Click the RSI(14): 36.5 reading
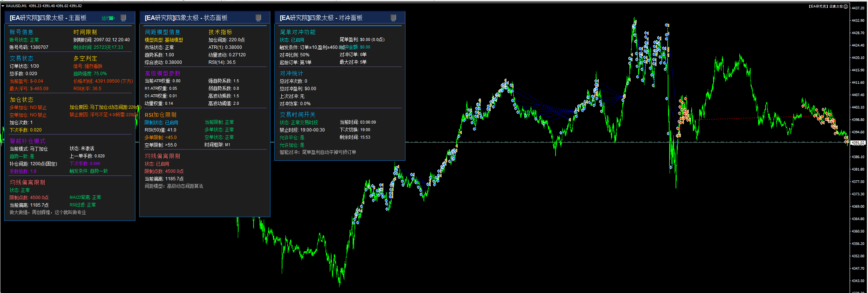 pyautogui.click(x=222, y=62)
